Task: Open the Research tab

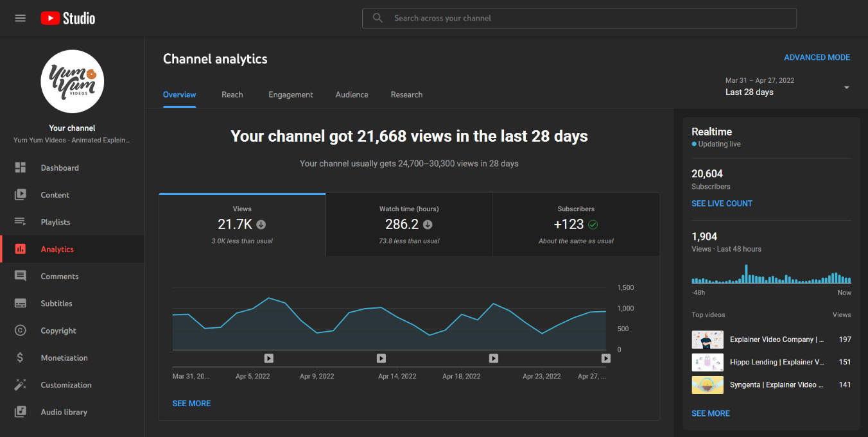Action: 406,94
